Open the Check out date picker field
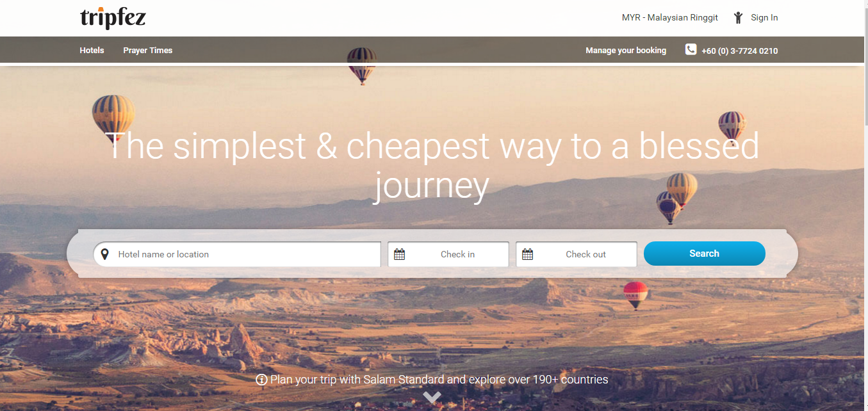 (577, 254)
